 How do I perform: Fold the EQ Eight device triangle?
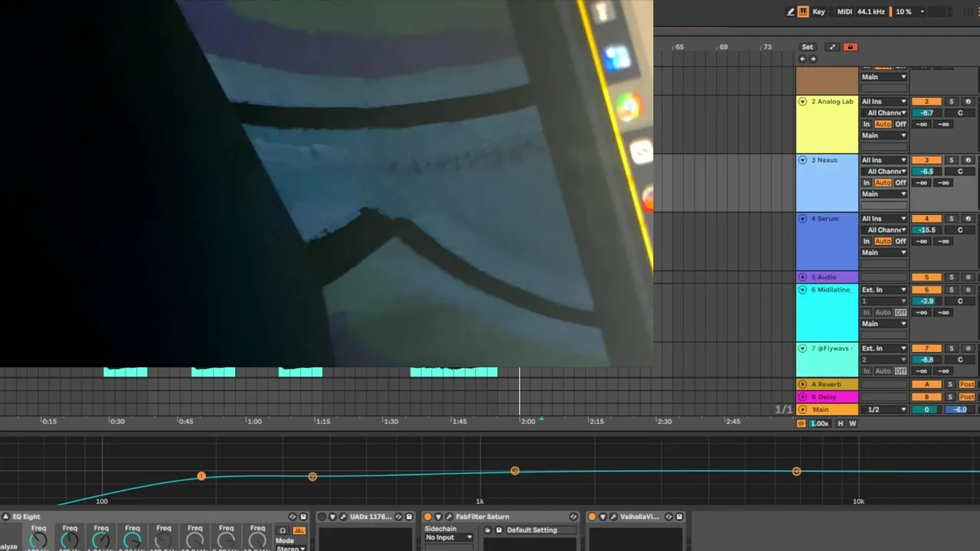pos(6,517)
